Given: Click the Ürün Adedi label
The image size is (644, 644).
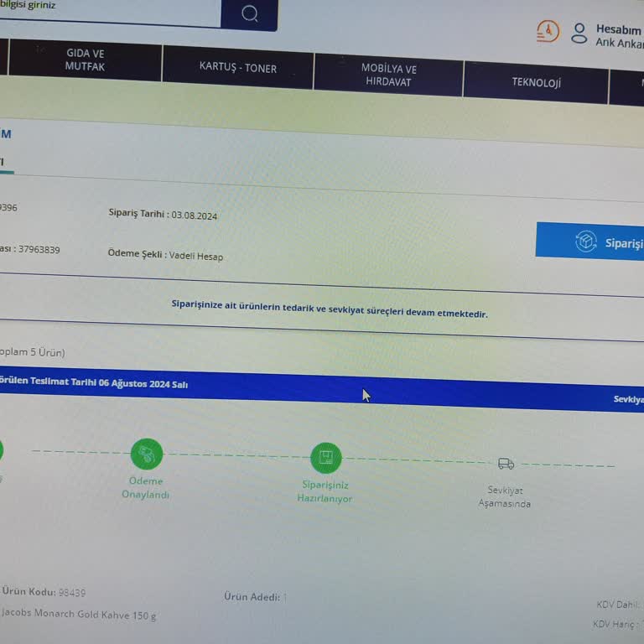Looking at the screenshot, I should 252,597.
